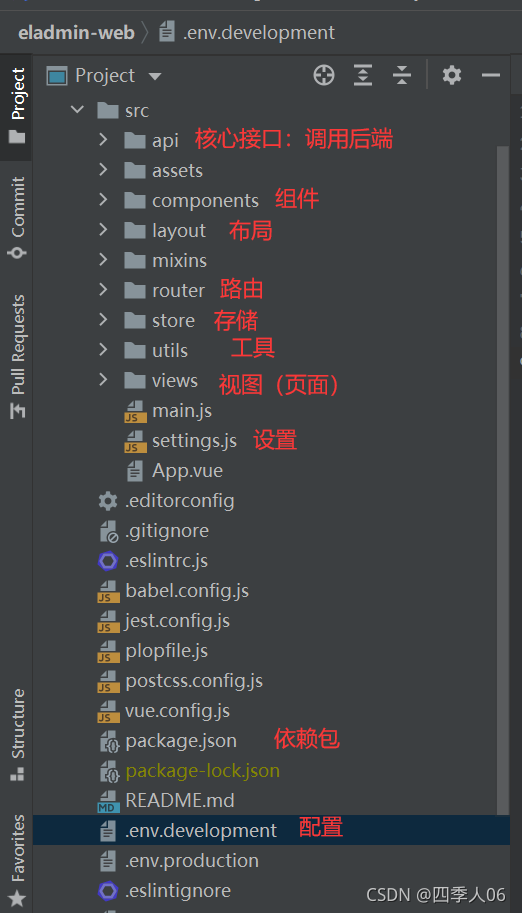Select .gitignore file name
The image size is (522, 913).
167,531
